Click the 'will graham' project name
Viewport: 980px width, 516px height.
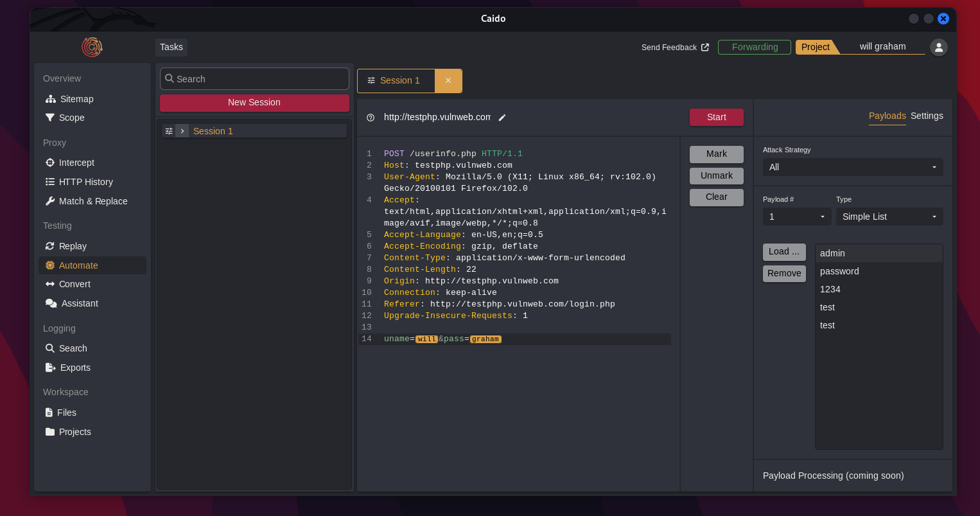[883, 46]
